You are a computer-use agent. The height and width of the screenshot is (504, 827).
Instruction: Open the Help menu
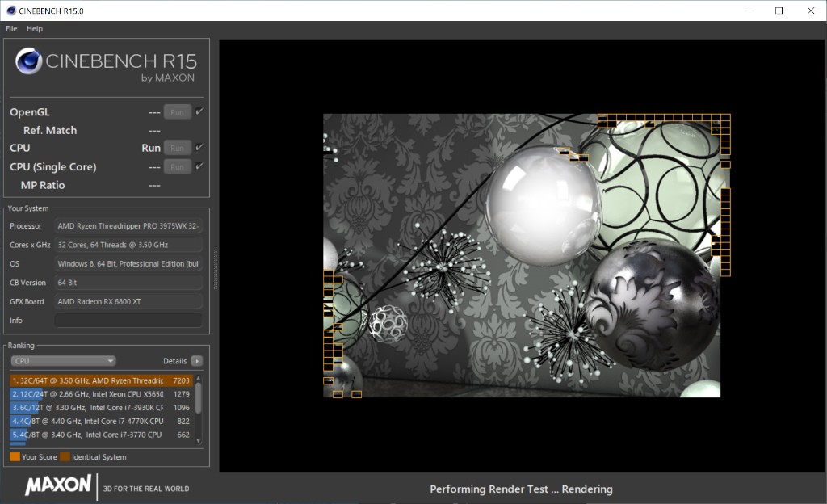(x=35, y=28)
